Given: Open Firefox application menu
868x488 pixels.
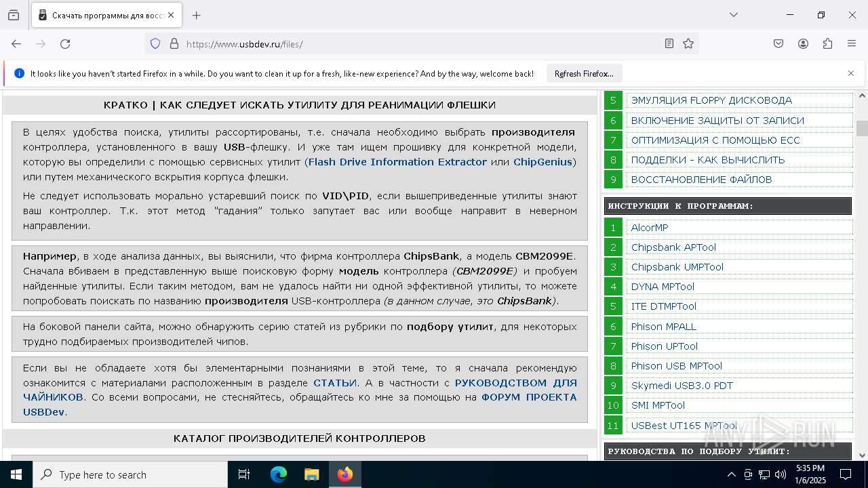Looking at the screenshot, I should 852,43.
